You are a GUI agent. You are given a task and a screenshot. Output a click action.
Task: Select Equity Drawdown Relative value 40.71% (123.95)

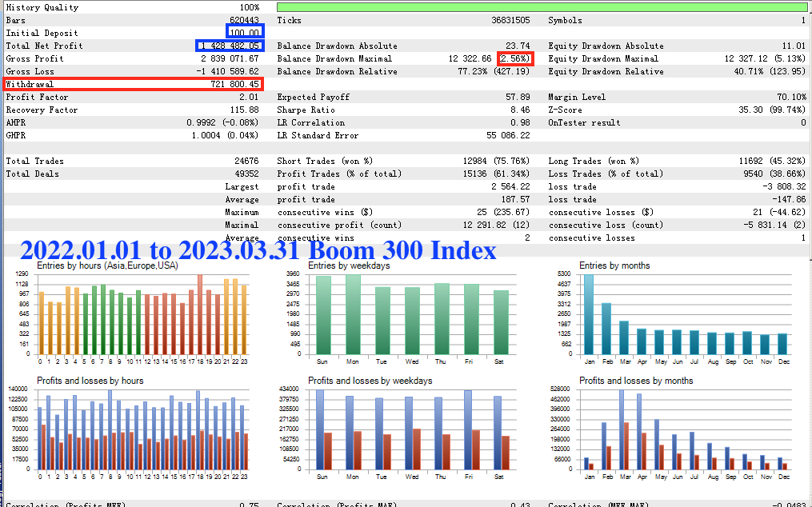[x=770, y=71]
